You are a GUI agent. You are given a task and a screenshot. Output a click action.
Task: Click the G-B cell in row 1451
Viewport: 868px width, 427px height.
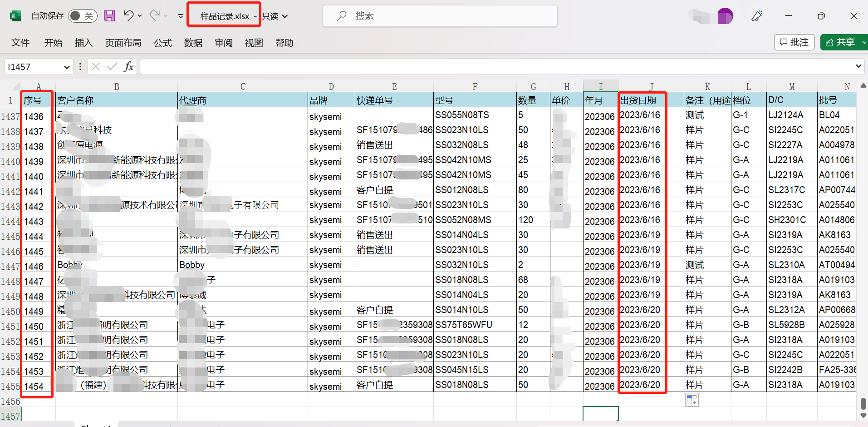(749, 325)
